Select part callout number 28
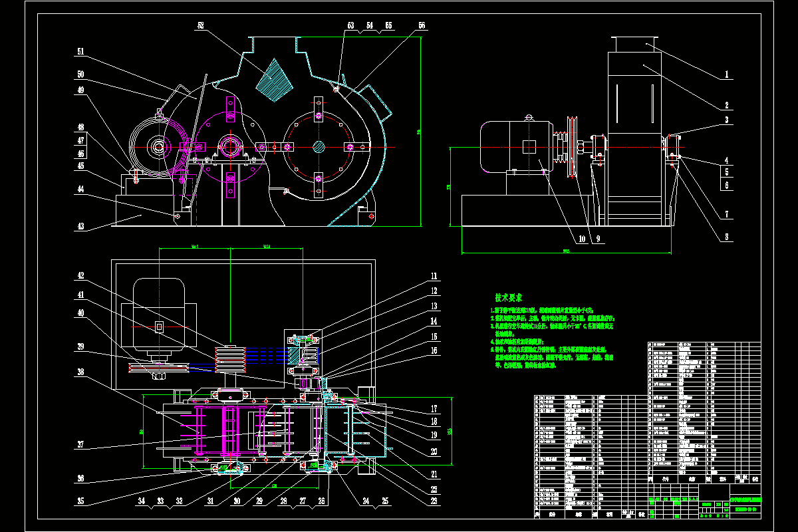Image resolution: width=798 pixels, height=532 pixels. click(x=283, y=502)
